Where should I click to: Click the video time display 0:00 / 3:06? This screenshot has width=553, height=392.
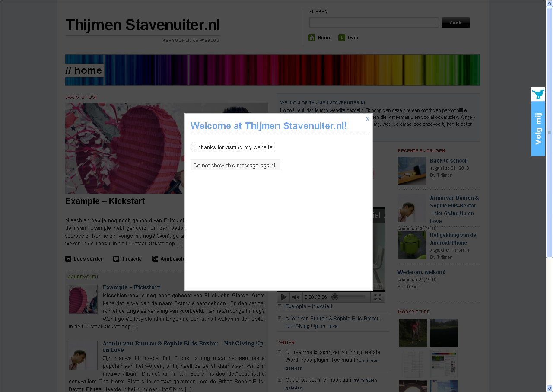click(316, 297)
